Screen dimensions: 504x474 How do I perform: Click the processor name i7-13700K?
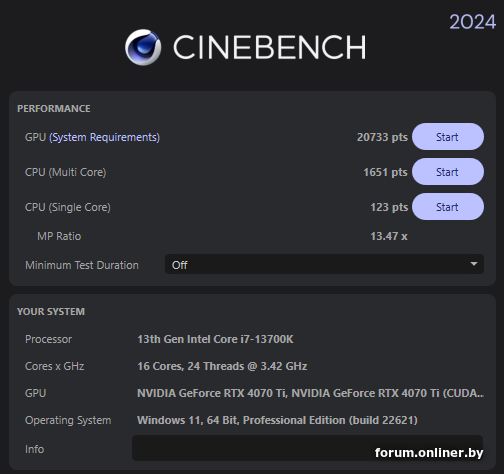click(215, 339)
